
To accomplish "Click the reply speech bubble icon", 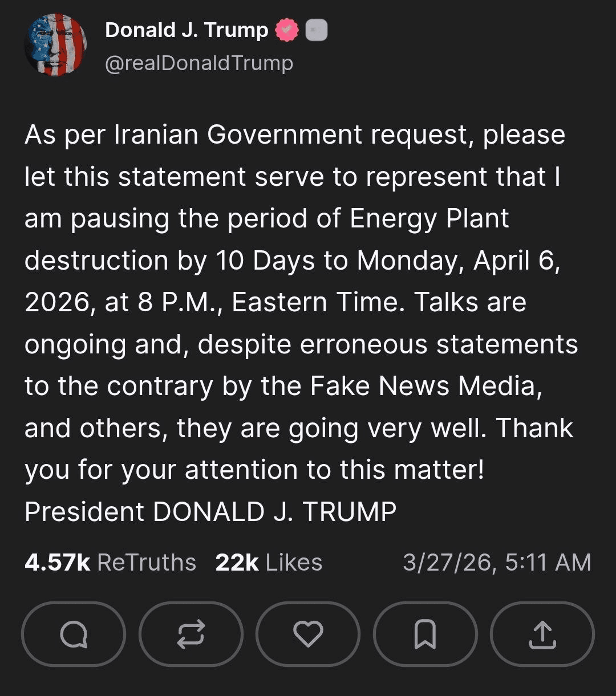I will [x=73, y=634].
